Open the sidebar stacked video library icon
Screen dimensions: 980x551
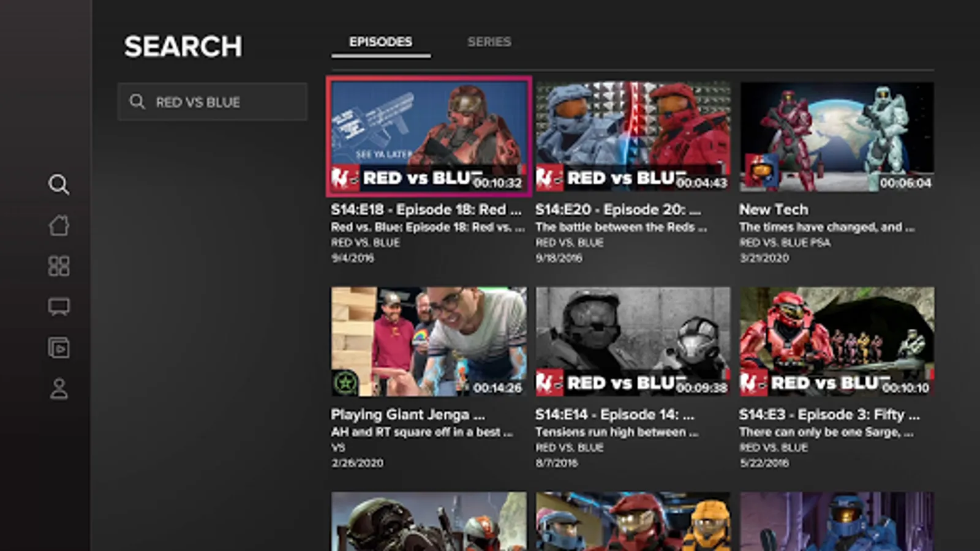tap(59, 348)
